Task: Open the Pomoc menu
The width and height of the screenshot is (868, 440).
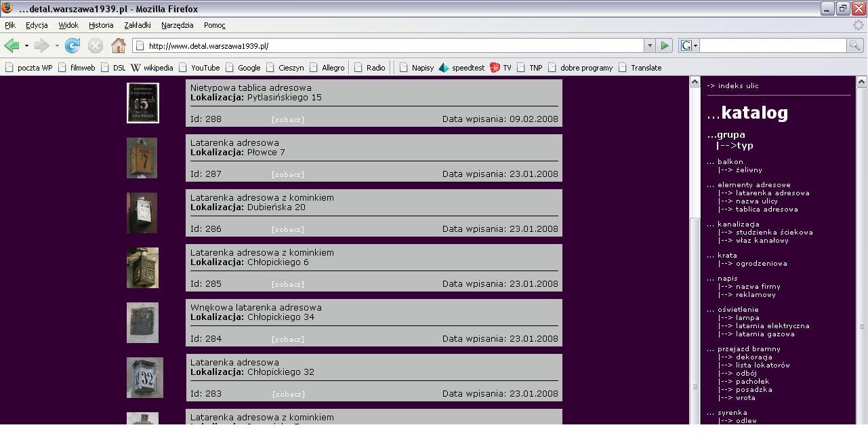Action: coord(214,25)
